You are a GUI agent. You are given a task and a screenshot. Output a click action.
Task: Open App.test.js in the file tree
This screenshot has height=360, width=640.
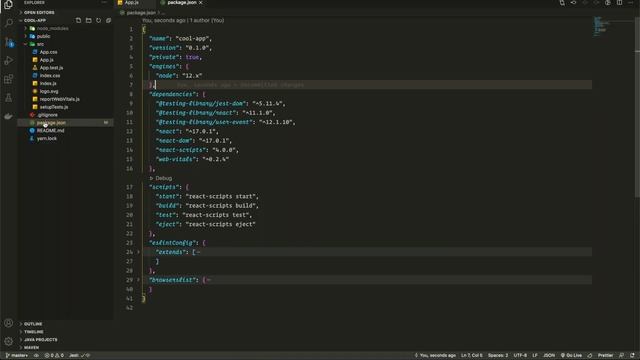(51, 68)
